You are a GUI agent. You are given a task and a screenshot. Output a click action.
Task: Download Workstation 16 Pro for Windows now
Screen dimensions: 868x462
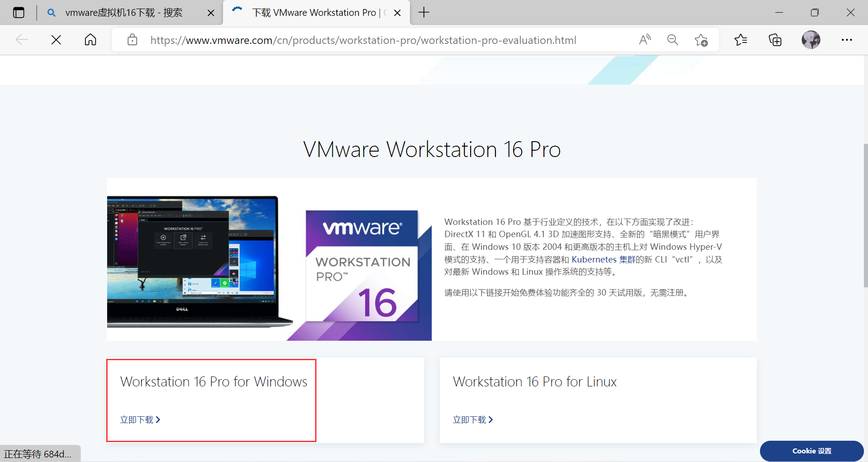click(140, 420)
